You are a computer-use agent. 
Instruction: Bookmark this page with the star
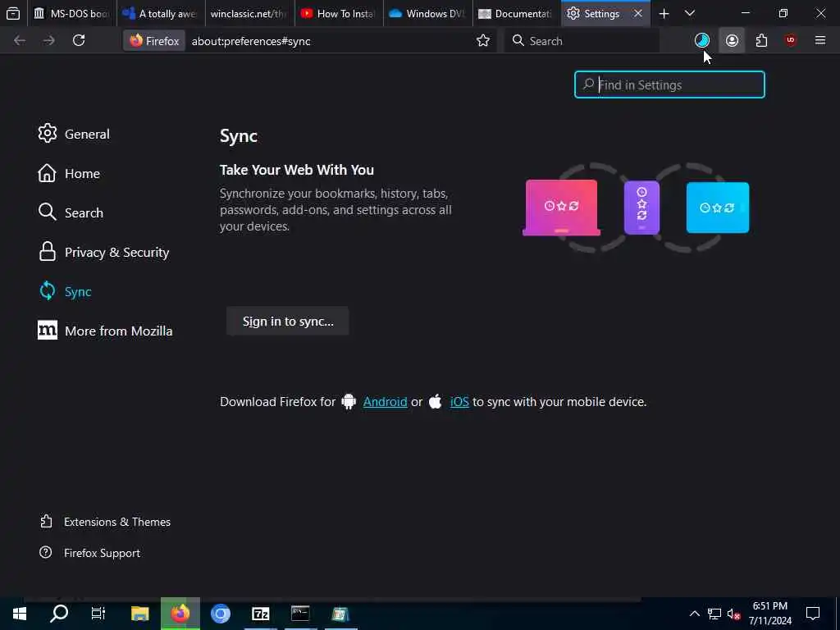(x=483, y=41)
